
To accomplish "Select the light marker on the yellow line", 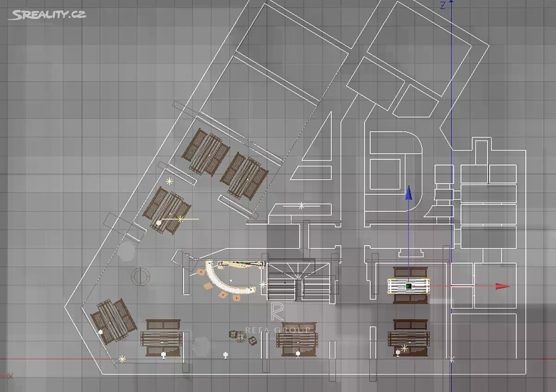I will 180,219.
